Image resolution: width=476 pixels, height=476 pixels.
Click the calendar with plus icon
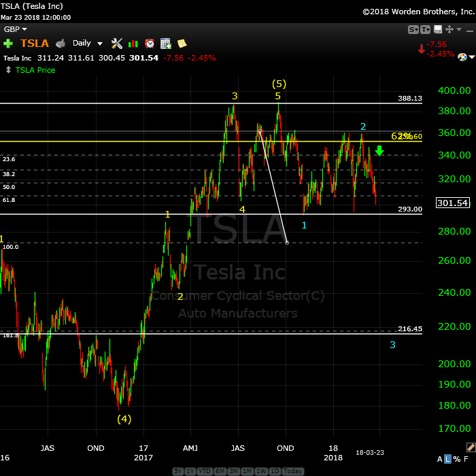tap(166, 44)
